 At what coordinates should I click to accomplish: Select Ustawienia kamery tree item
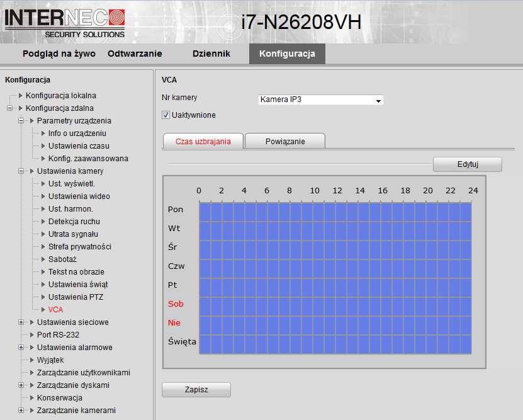tap(70, 171)
